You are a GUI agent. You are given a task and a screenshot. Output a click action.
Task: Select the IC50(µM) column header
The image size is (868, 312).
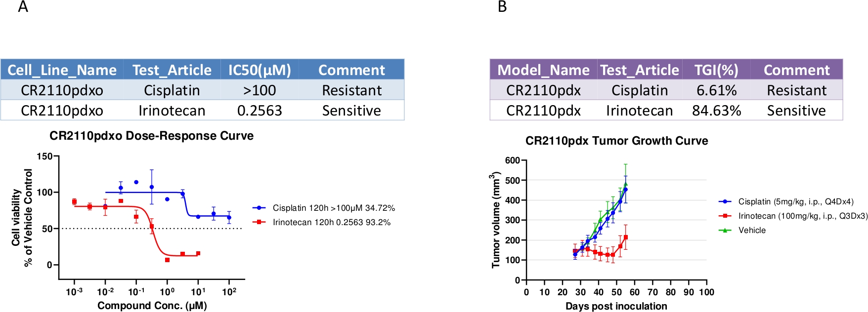pos(260,70)
